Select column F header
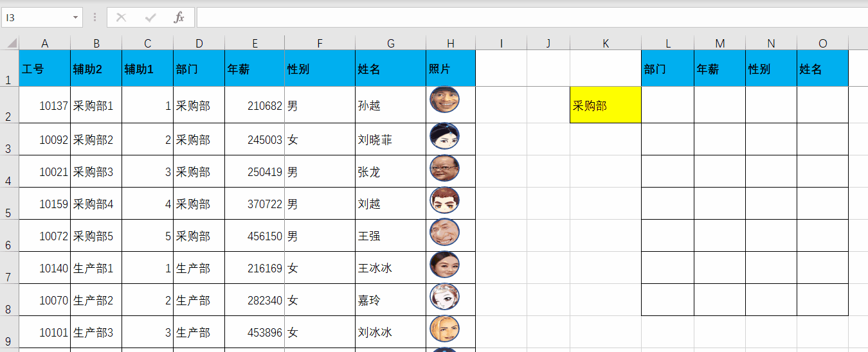 tap(320, 43)
